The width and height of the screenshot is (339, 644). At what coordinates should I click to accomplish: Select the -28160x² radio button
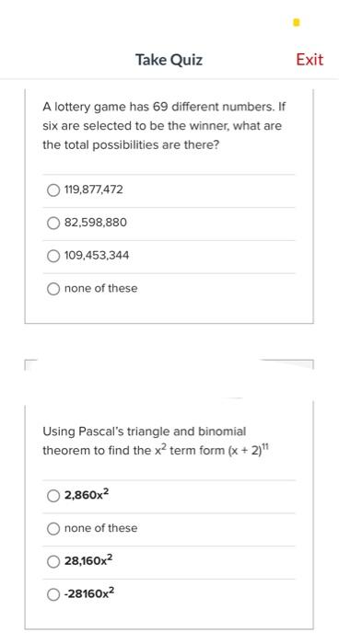[x=53, y=594]
